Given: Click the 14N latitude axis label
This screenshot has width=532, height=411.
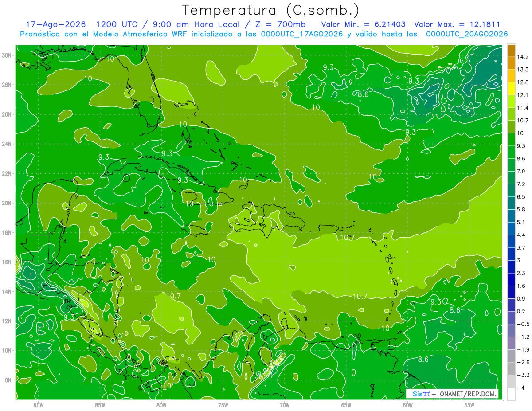Looking at the screenshot, I should point(7,291).
